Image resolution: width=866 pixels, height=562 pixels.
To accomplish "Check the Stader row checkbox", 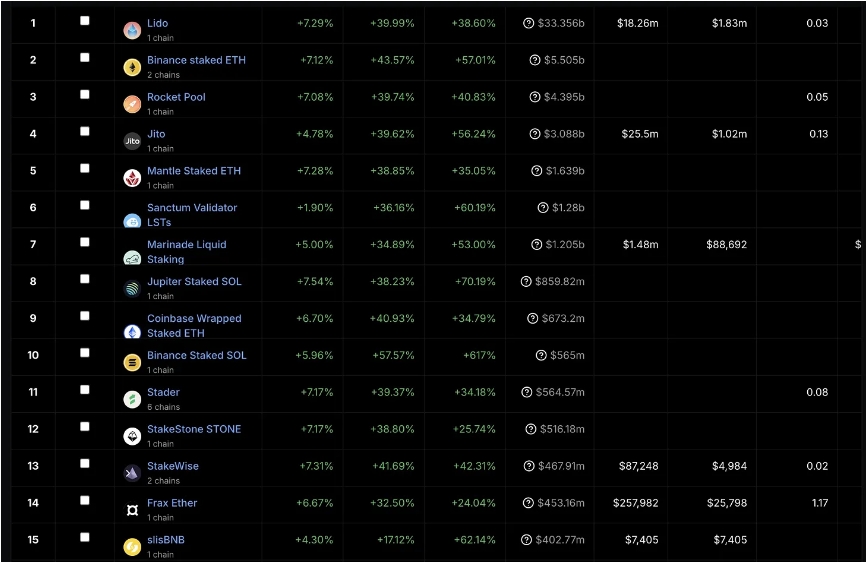I will 85,390.
